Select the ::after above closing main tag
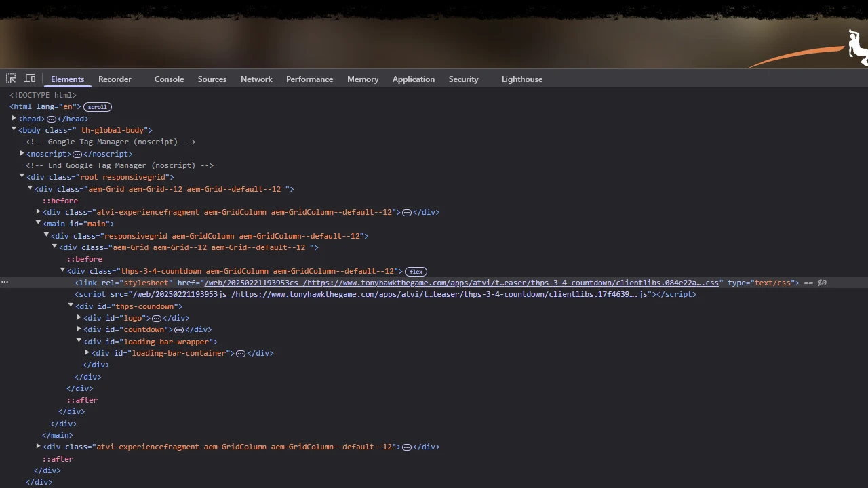This screenshot has width=868, height=488. 82,400
